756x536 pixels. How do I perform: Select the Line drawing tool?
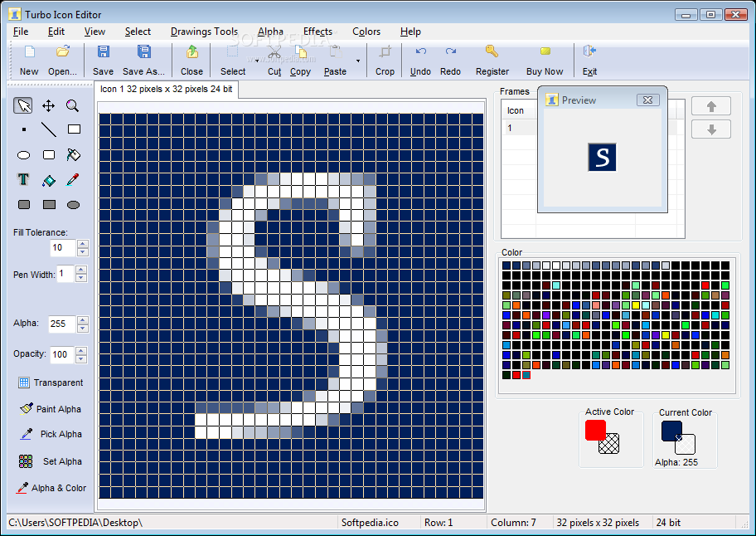(48, 129)
